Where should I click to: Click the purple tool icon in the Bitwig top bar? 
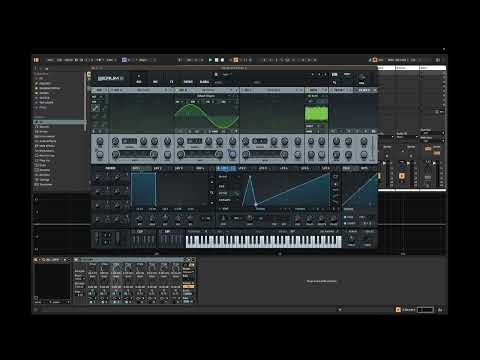125,60
